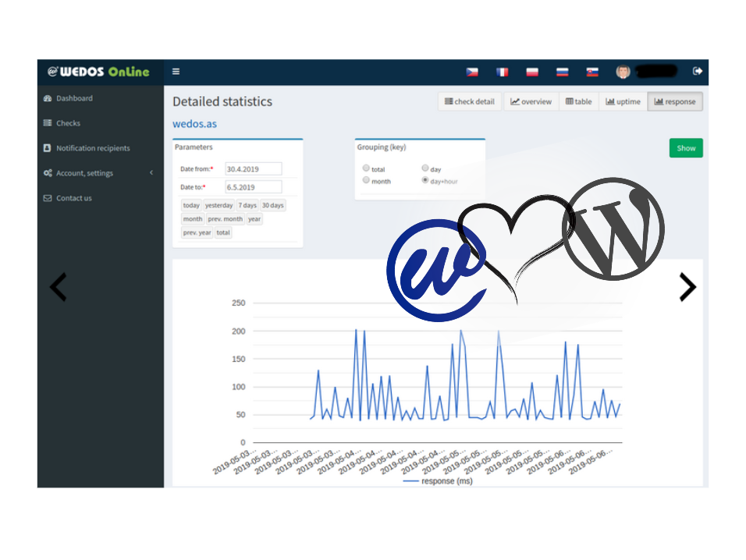Go to next slide with right arrow
The image size is (746, 560).
pyautogui.click(x=687, y=287)
